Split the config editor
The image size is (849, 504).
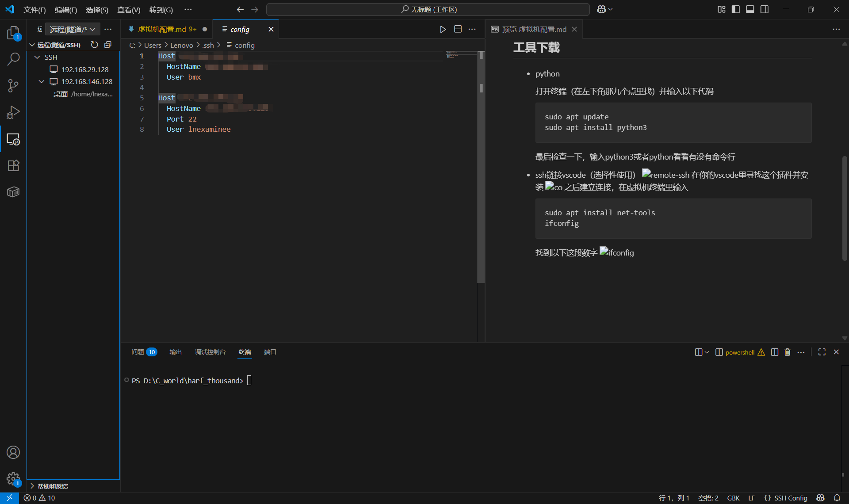click(458, 29)
